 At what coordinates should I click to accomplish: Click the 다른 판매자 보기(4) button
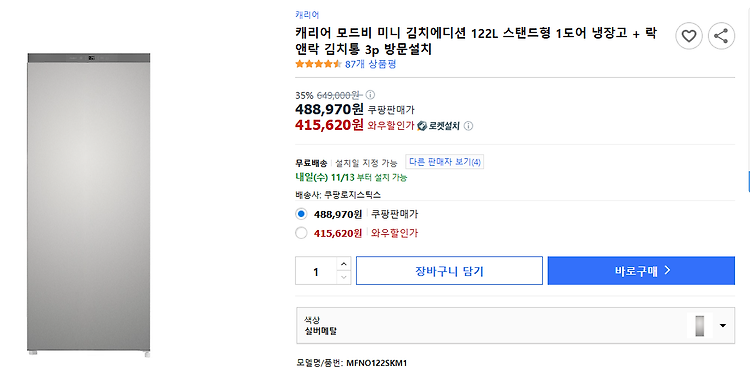coord(444,162)
